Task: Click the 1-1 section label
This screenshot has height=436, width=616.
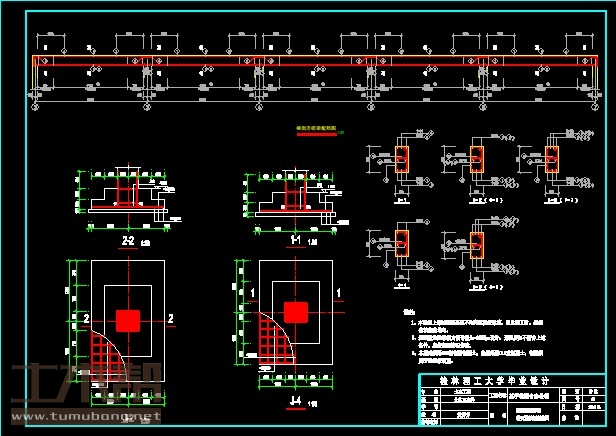Action: click(x=295, y=242)
